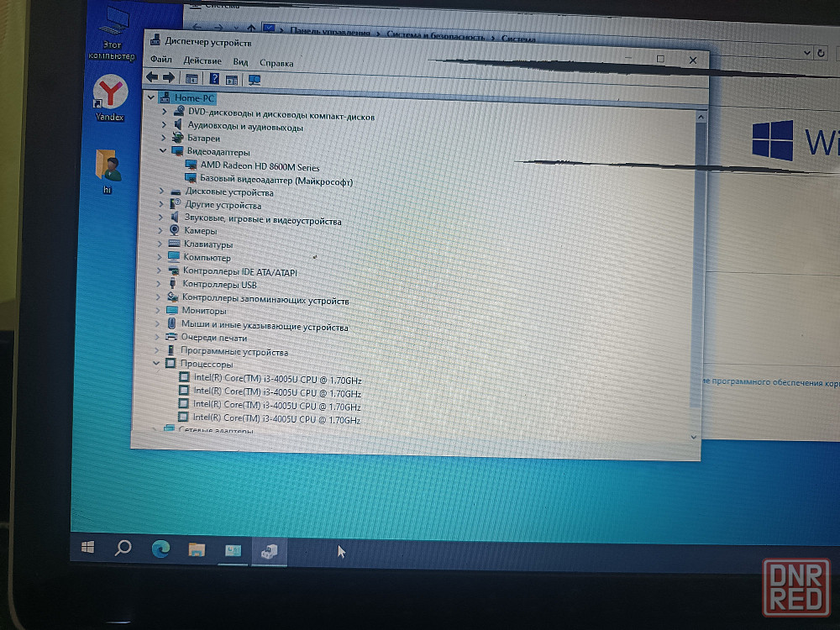Collapse the Процессоры category
The height and width of the screenshot is (630, 840).
click(156, 365)
